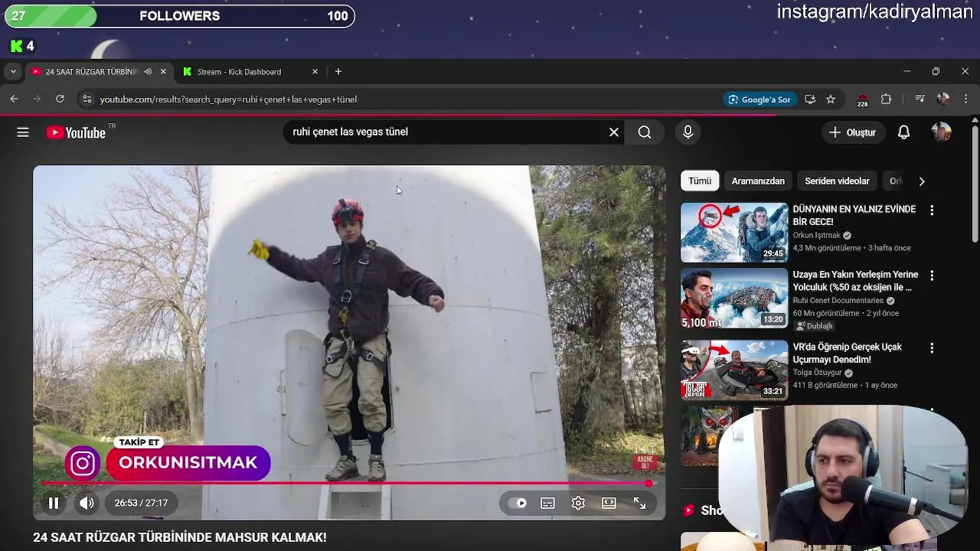Open YouTube notifications bell
This screenshot has height=551, width=980.
tap(903, 132)
